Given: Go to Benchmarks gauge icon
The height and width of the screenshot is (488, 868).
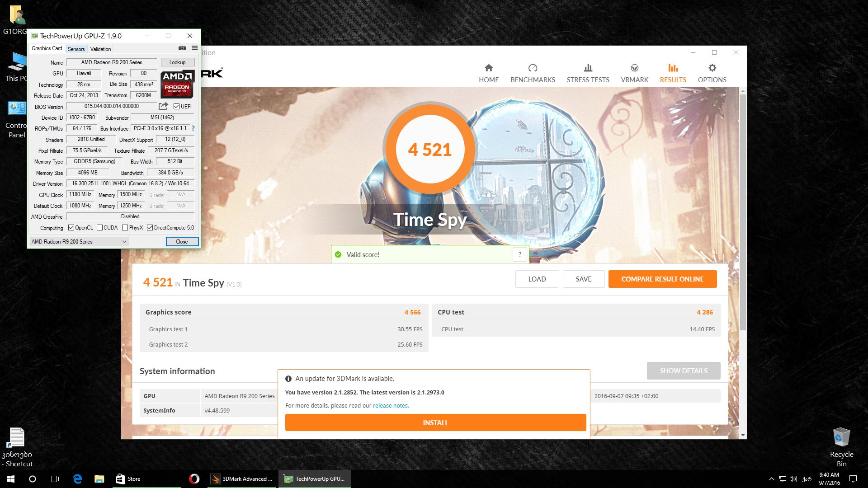Looking at the screenshot, I should click(x=533, y=68).
